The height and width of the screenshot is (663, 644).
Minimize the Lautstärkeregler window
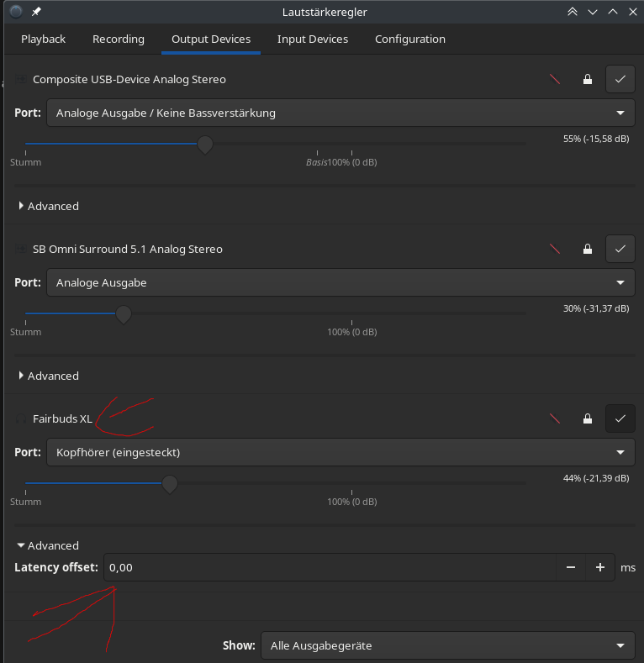click(593, 12)
